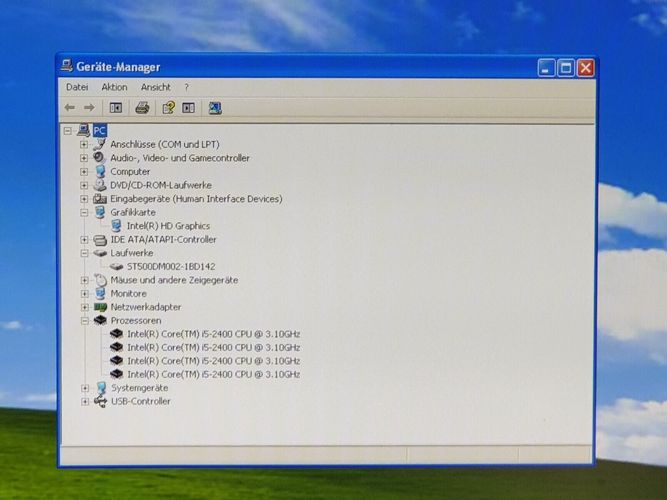Select the Systemgeräte label
The height and width of the screenshot is (500, 667).
[x=140, y=388]
